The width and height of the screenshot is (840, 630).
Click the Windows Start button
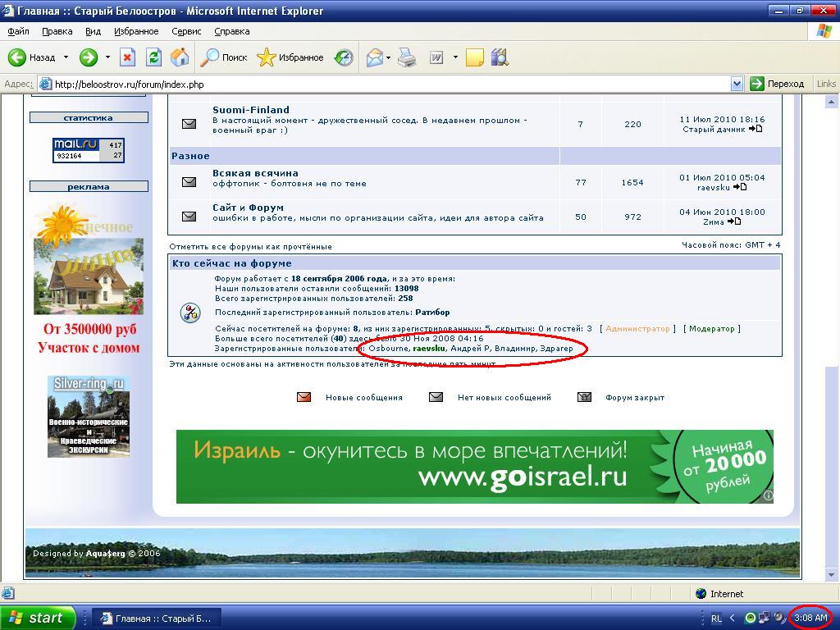[x=38, y=618]
